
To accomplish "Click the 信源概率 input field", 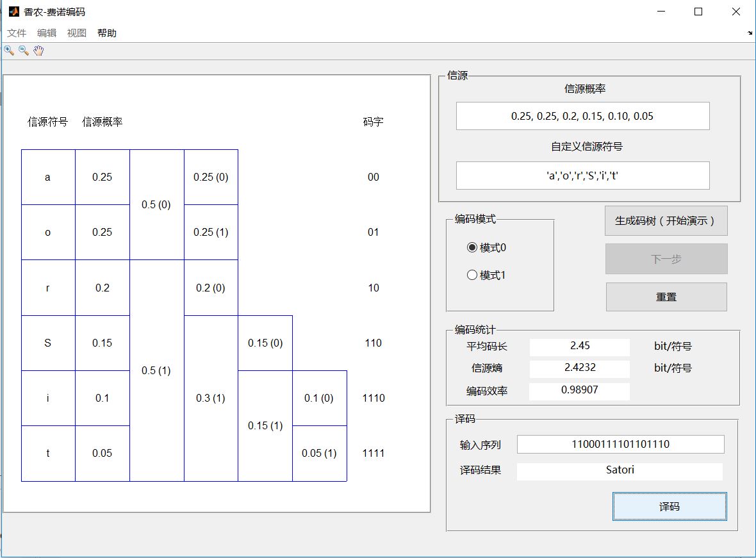I will (582, 116).
